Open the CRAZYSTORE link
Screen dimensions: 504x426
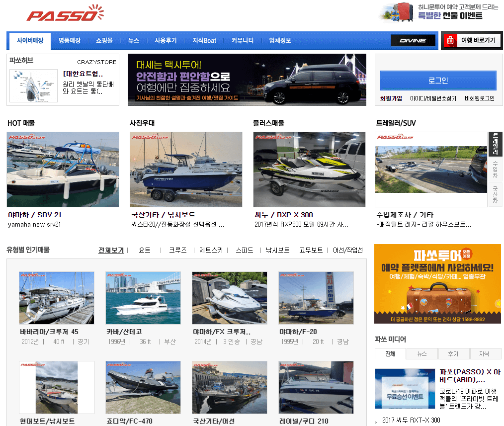point(96,62)
